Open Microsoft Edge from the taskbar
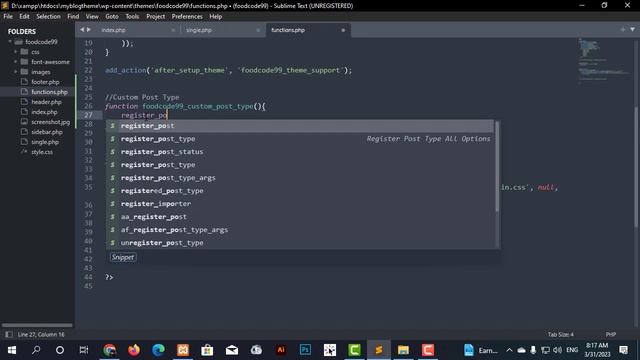Screen dimensions: 640x360 click(x=158, y=350)
